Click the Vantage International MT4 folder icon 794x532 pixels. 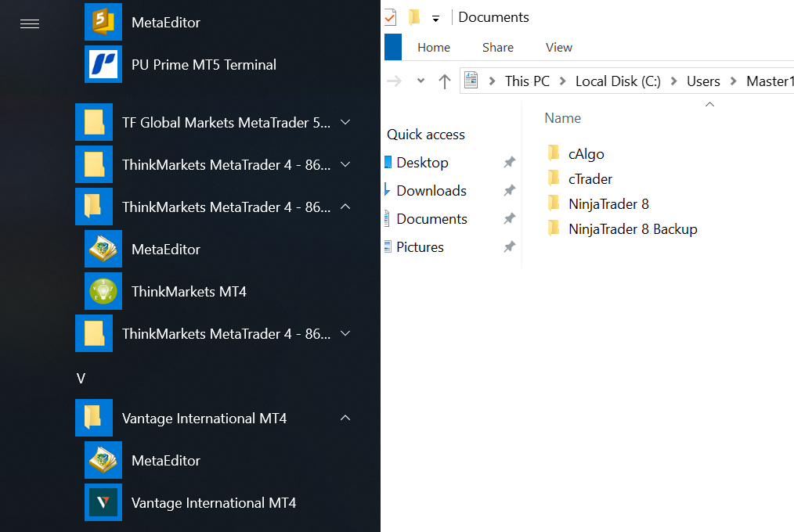point(94,418)
